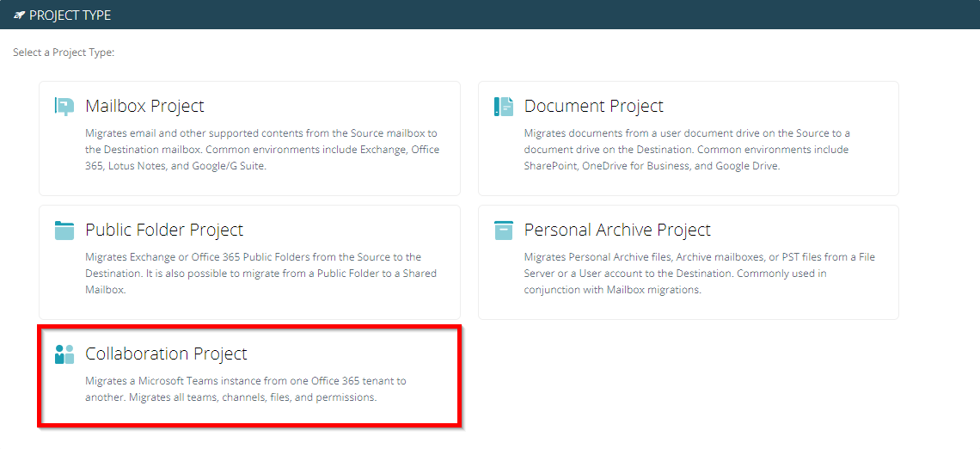Pick the Public Folder Project title
This screenshot has width=980, height=449.
point(164,231)
